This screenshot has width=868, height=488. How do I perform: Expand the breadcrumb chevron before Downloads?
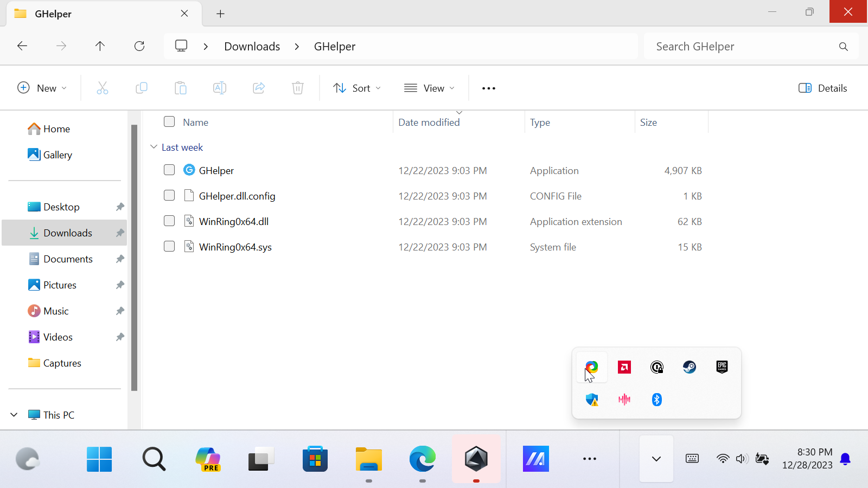click(x=206, y=47)
